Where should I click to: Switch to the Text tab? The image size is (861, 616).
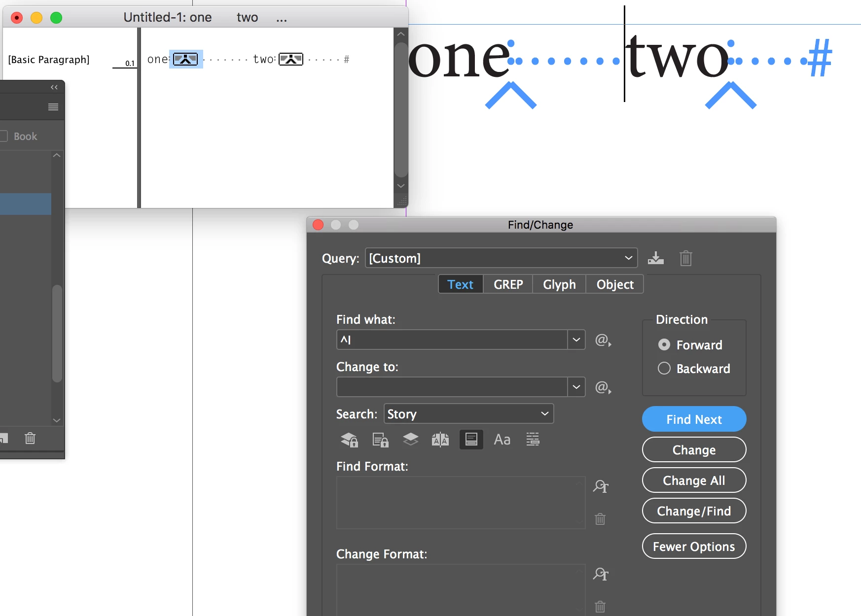[x=461, y=284]
